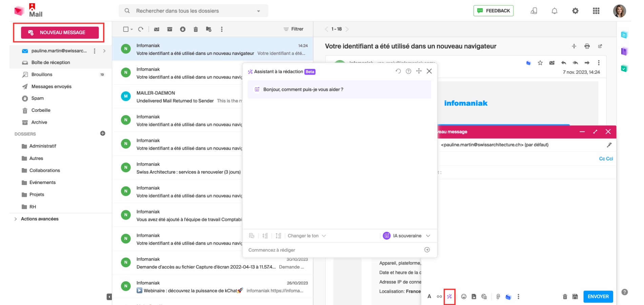
Task: Expand the pauline.martin account chevron
Action: click(104, 51)
